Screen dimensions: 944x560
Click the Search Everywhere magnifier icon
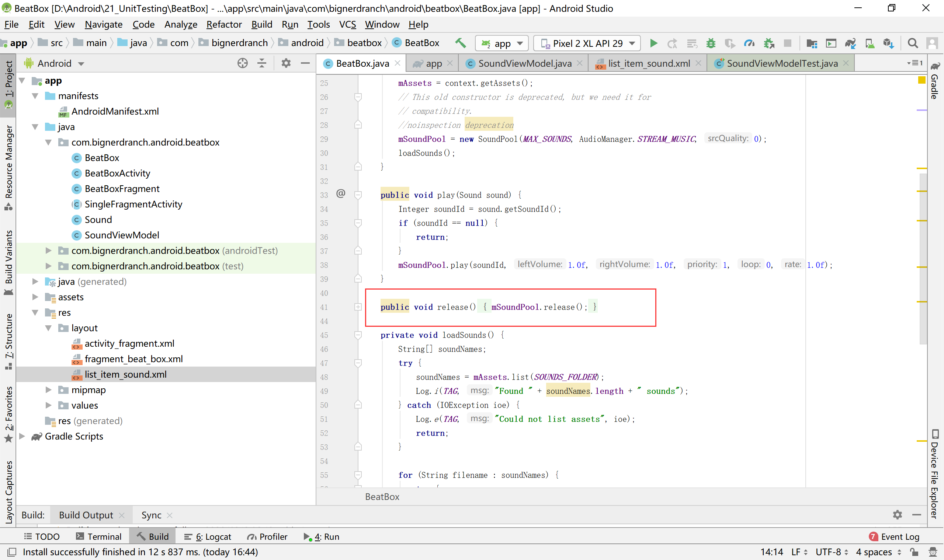point(913,43)
